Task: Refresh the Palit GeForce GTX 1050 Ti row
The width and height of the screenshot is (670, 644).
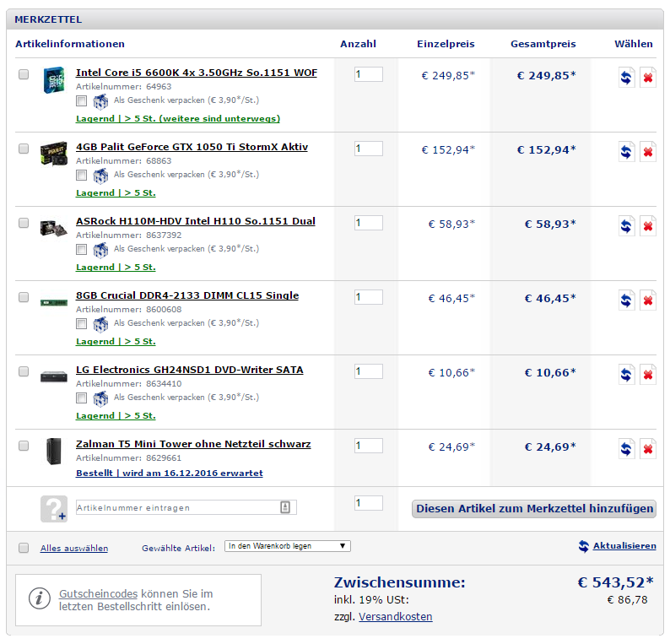Action: click(626, 152)
